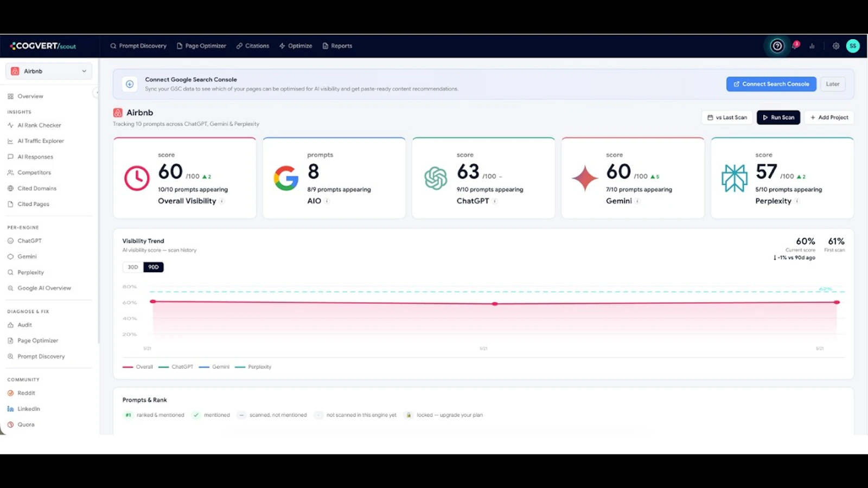Select the 90D trend range
The height and width of the screenshot is (488, 868).
pos(154,267)
